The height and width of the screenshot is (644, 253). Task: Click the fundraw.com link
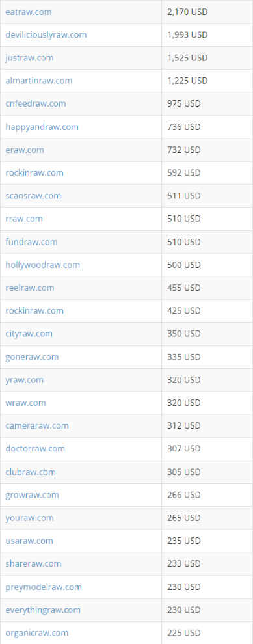pyautogui.click(x=31, y=242)
